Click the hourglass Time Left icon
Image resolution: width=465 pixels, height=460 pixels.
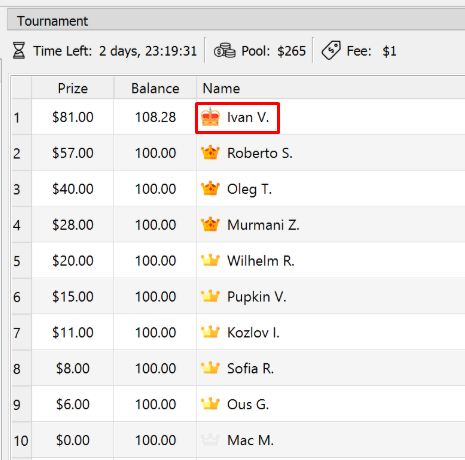tap(19, 51)
